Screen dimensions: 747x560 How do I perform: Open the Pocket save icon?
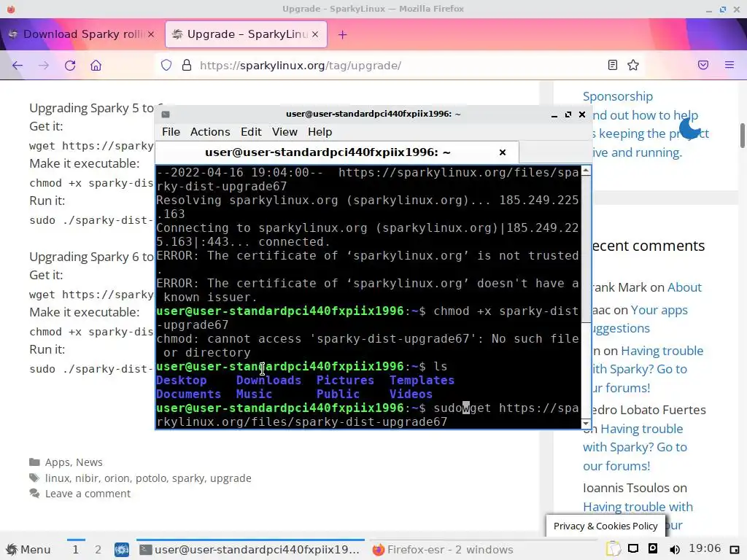click(703, 65)
